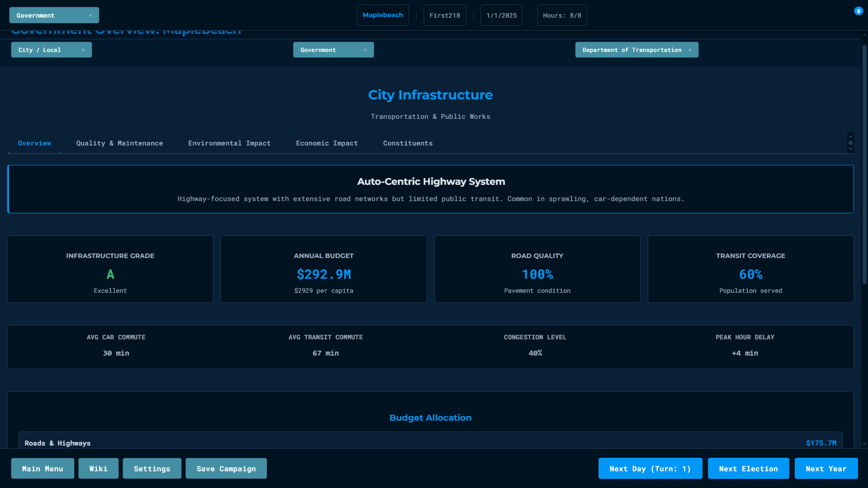This screenshot has width=868, height=488.
Task: Open the middle Government branch dropdown
Action: (333, 50)
